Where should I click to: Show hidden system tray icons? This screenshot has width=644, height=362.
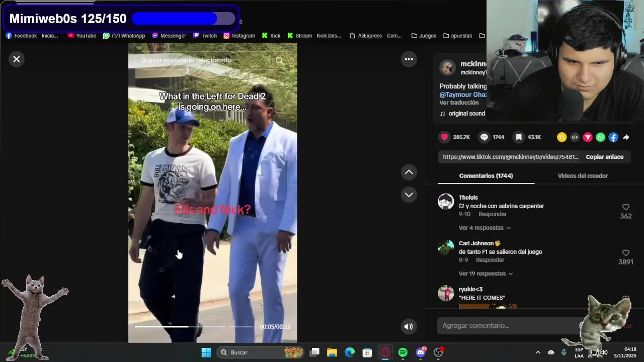(538, 352)
